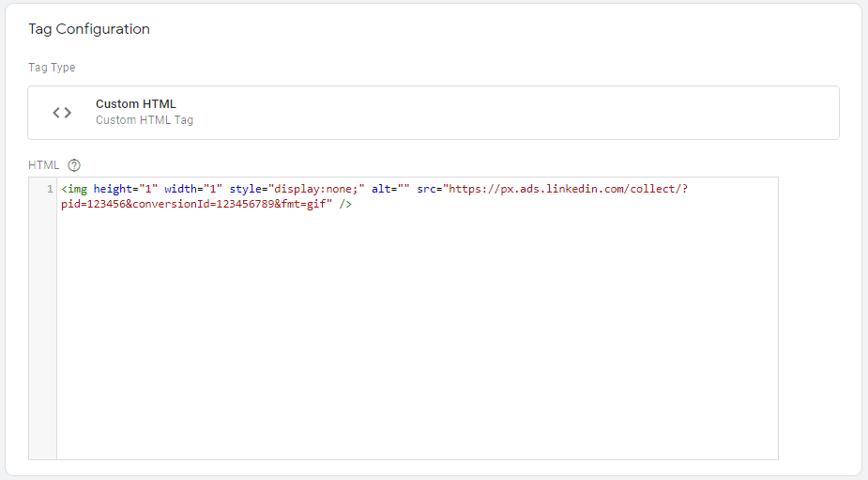Click inside the HTML code editor area
The width and height of the screenshot is (868, 480).
tap(418, 318)
